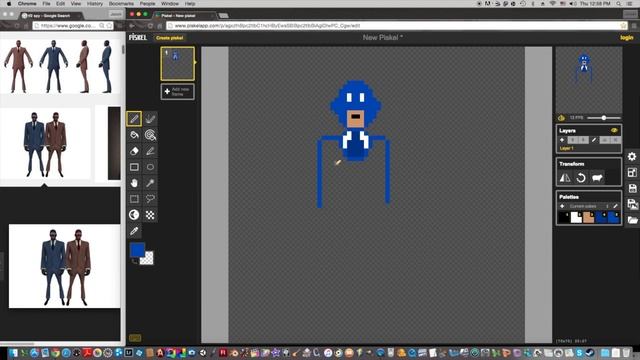
Task: Add a new layer with plus
Action: (562, 140)
